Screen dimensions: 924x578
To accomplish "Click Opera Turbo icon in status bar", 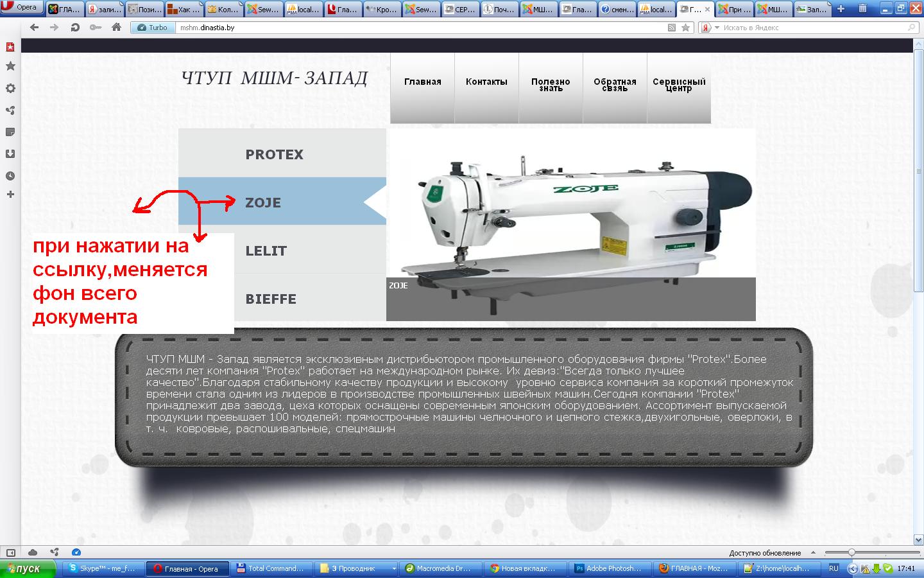I will pyautogui.click(x=76, y=552).
